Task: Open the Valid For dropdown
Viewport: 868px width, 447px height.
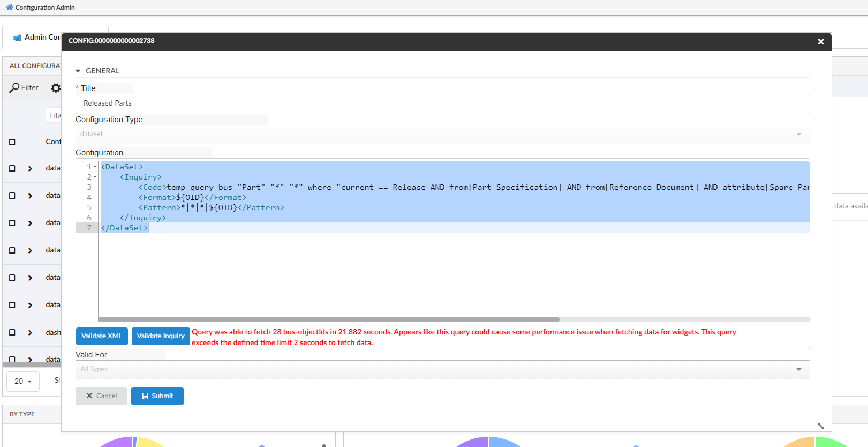Action: 442,369
